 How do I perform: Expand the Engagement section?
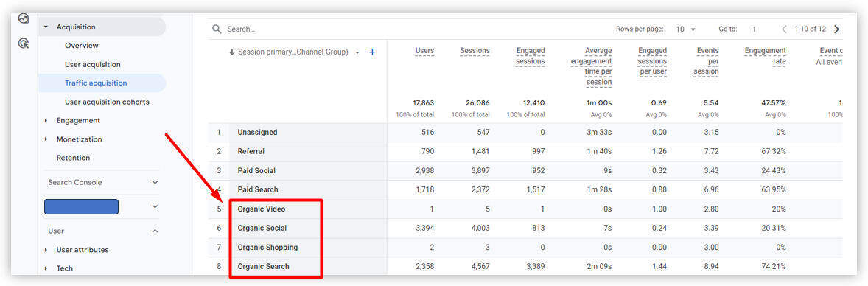46,120
